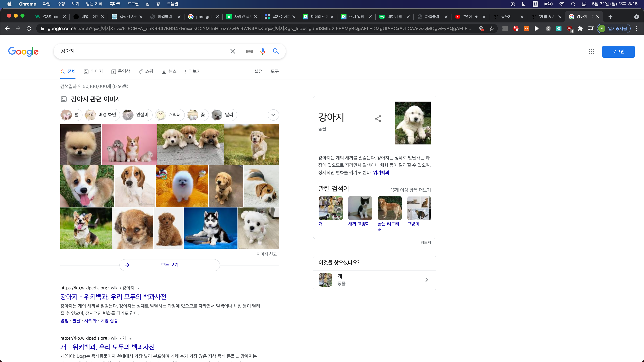
Task: Mute the YouTube tab audio
Action: point(476,17)
